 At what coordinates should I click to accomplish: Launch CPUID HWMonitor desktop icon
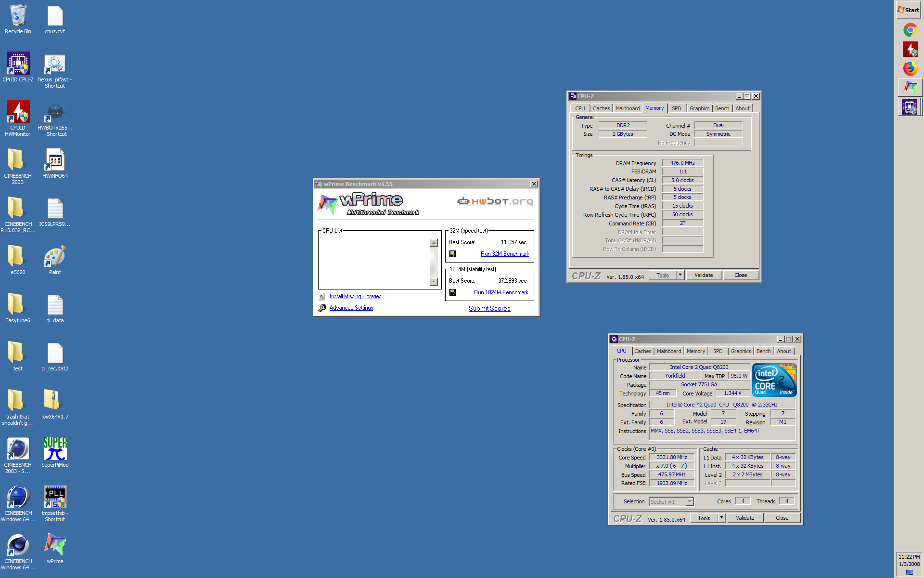coord(18,118)
